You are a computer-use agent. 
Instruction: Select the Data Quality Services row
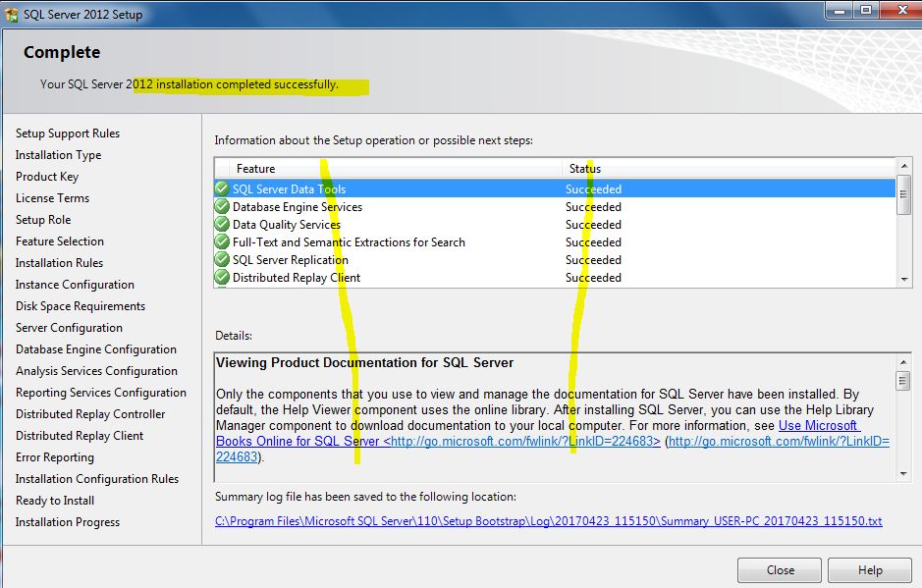point(555,224)
